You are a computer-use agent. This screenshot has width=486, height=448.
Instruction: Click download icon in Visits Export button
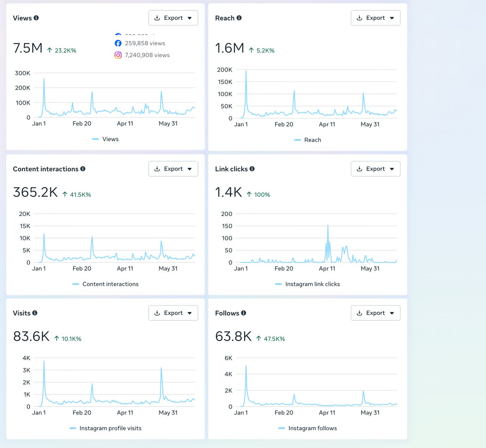point(157,313)
